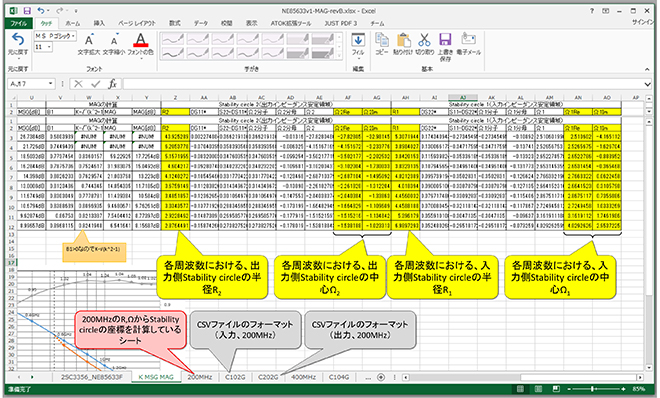Click the shrink text (文字縮小) icon
660x398 pixels.
point(114,40)
